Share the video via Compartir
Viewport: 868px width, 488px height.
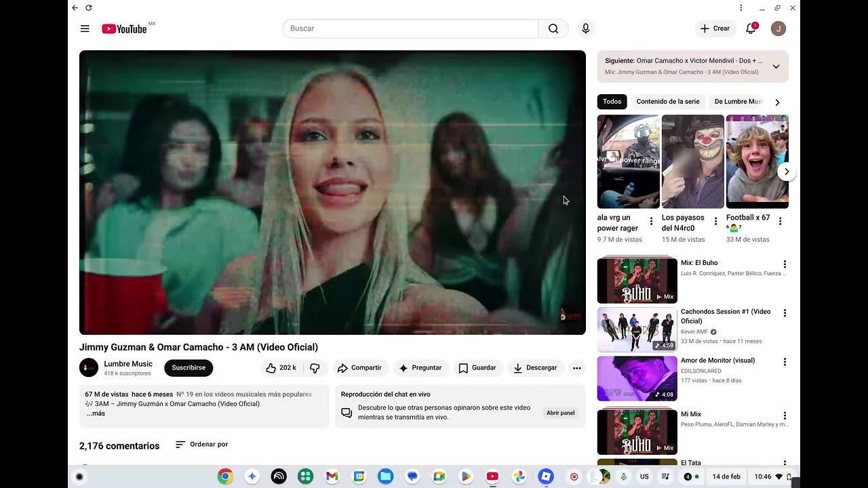359,368
